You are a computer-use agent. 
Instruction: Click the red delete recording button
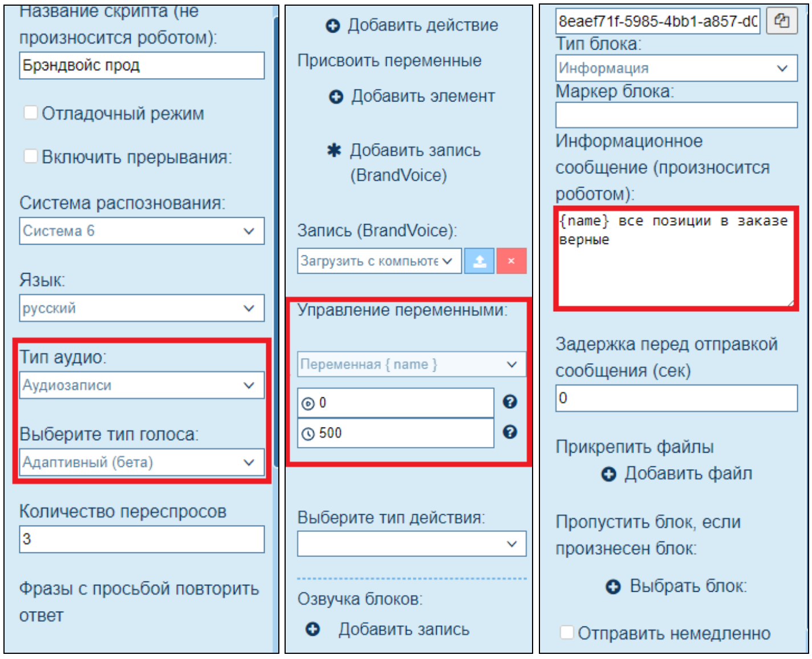coord(511,261)
